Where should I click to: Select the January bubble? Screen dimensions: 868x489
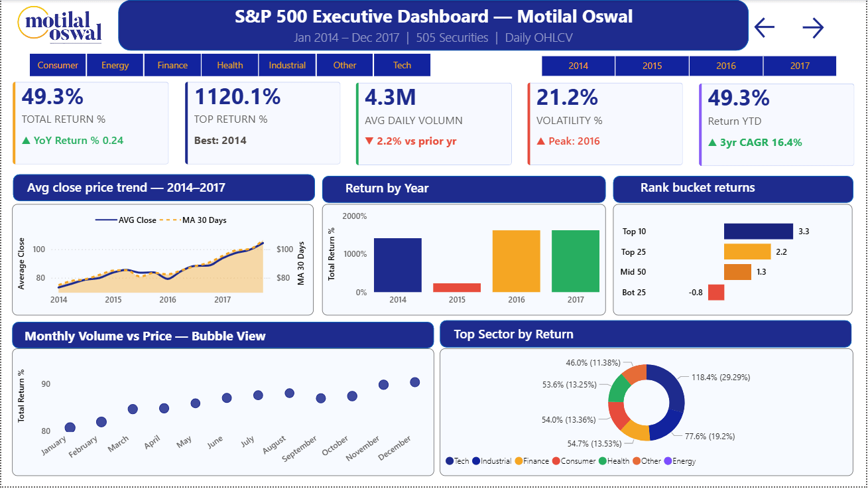click(70, 428)
